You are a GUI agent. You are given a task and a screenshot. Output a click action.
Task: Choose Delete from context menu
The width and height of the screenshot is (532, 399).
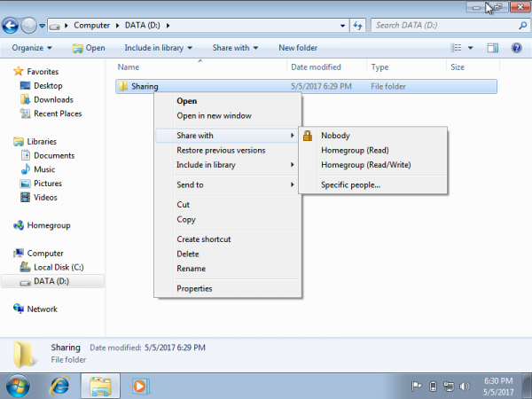228,254
